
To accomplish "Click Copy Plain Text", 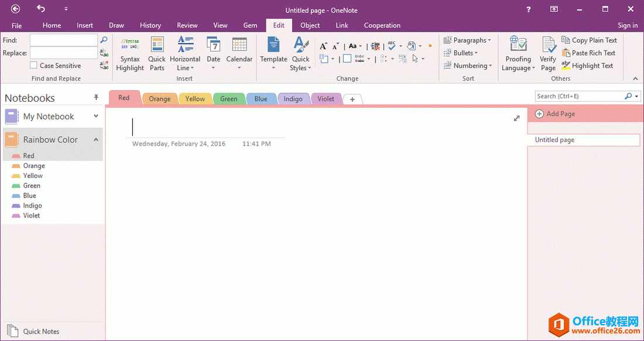I will pos(590,40).
